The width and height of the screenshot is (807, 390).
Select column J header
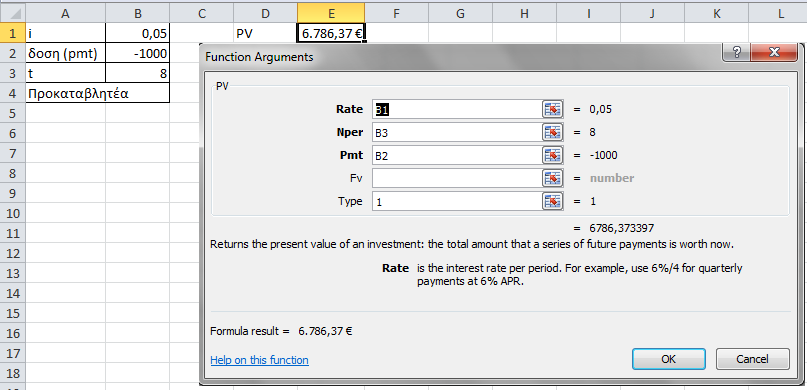pos(652,13)
